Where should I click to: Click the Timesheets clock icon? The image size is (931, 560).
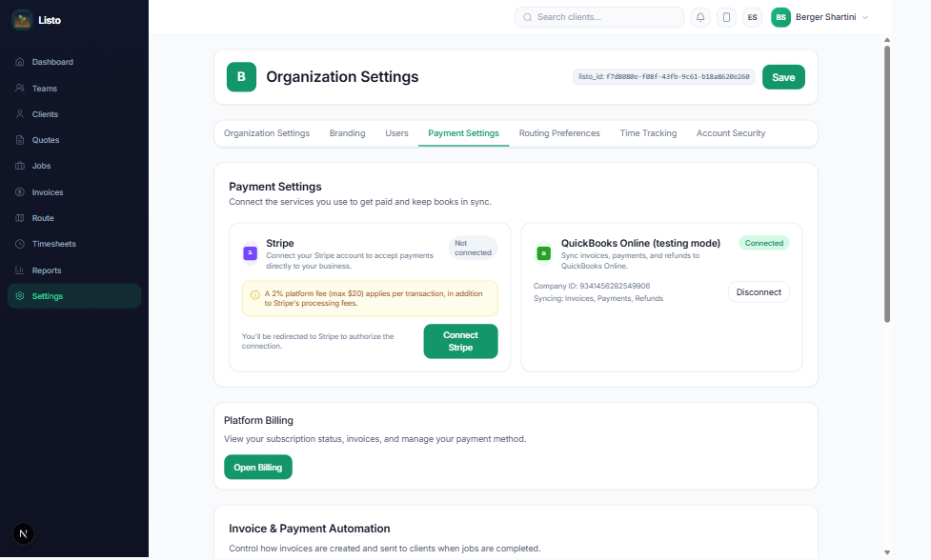pos(20,244)
